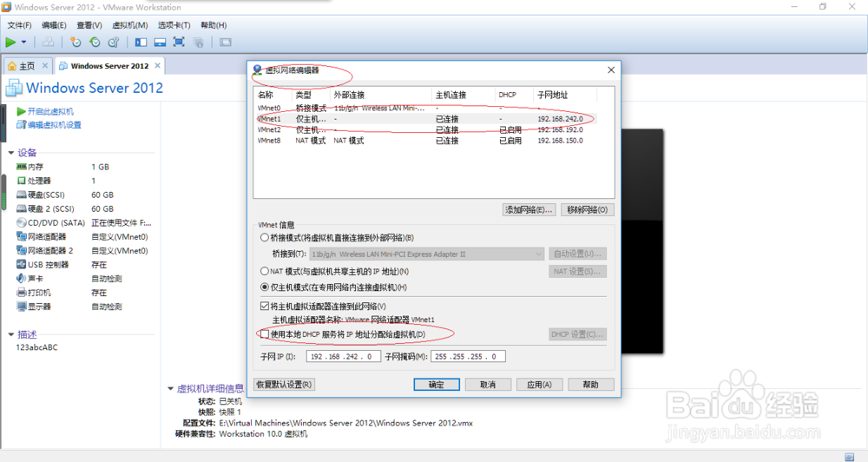Click the USB 控制器 icon
The height and width of the screenshot is (462, 868).
coord(22,264)
